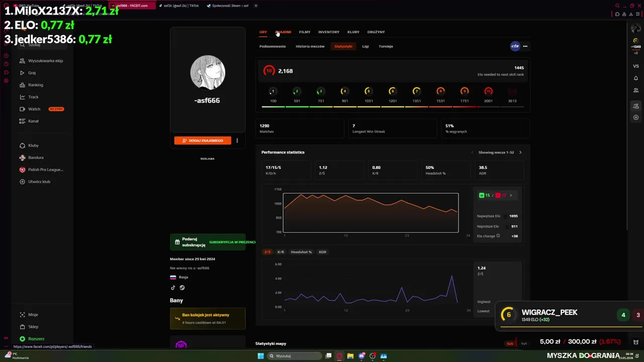The width and height of the screenshot is (644, 362).
Task: Open Wyszukiwarka ekip in left sidebar
Action: click(x=41, y=61)
